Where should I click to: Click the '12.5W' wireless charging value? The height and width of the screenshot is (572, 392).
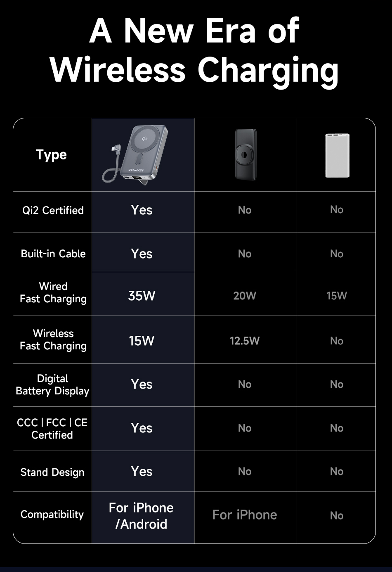coord(245,341)
